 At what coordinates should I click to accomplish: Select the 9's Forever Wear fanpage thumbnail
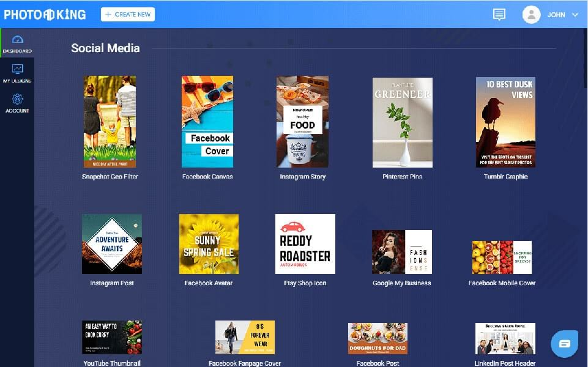[245, 337]
